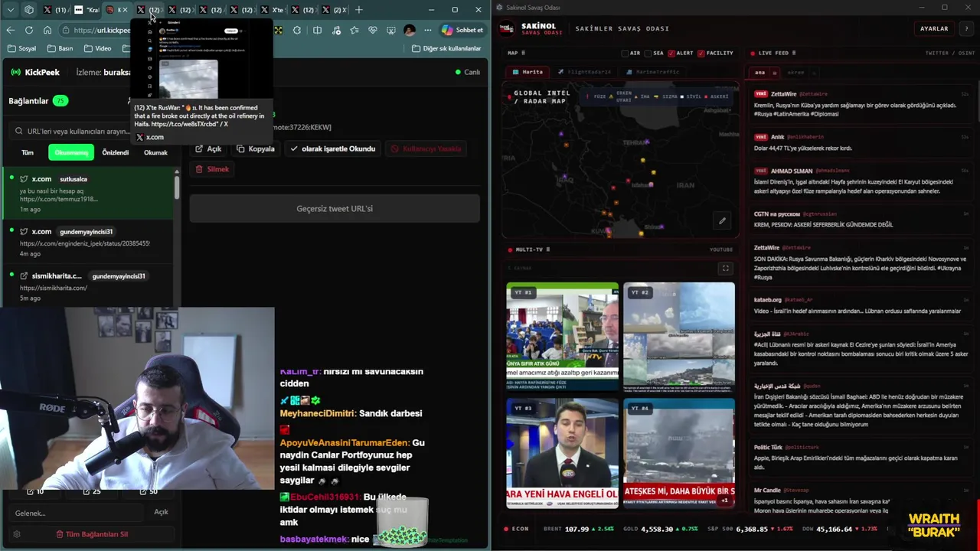Open the YT #1 video thumbnail
980x551 pixels.
pyautogui.click(x=562, y=337)
